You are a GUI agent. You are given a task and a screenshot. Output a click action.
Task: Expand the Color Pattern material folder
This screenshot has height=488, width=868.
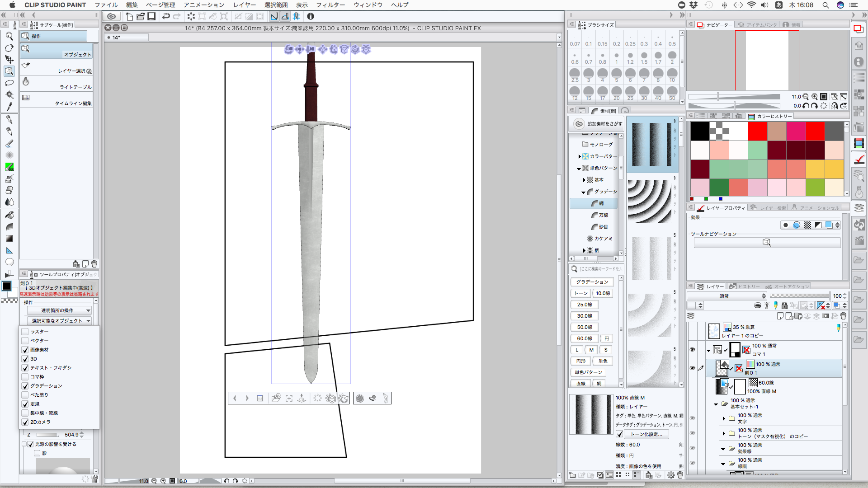pyautogui.click(x=580, y=156)
